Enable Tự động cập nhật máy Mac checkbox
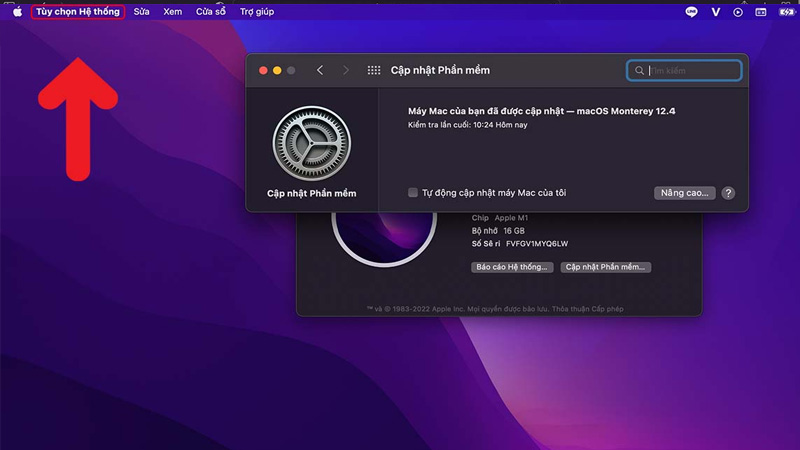800x450 pixels. click(413, 192)
